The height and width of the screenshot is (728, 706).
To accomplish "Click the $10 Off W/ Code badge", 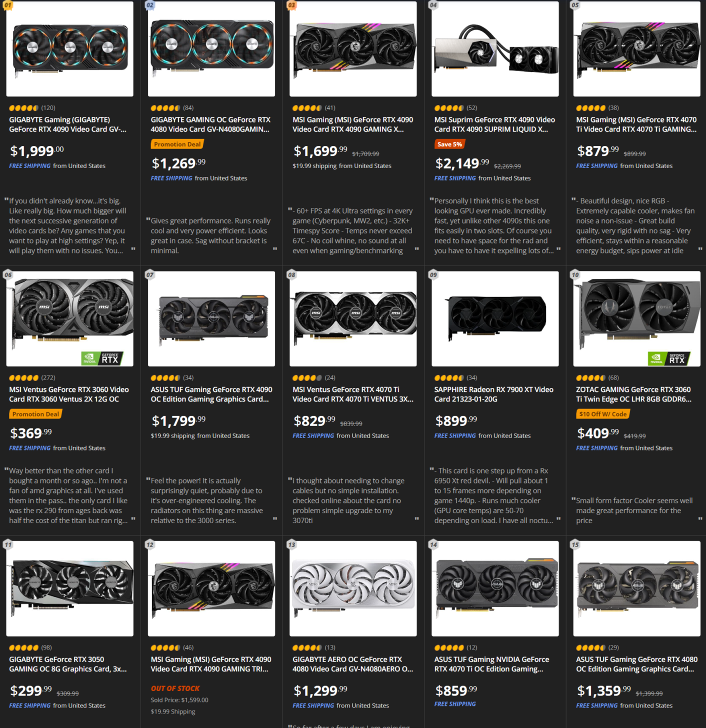I will pos(602,414).
